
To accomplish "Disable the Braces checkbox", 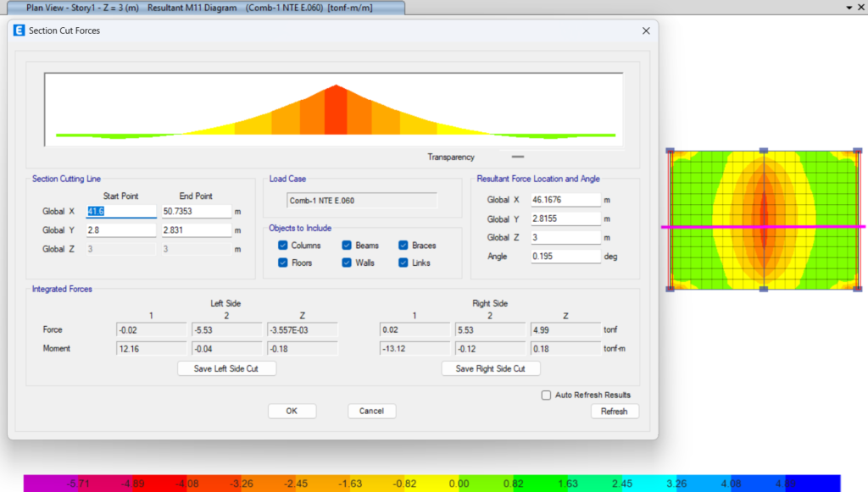I will click(403, 246).
